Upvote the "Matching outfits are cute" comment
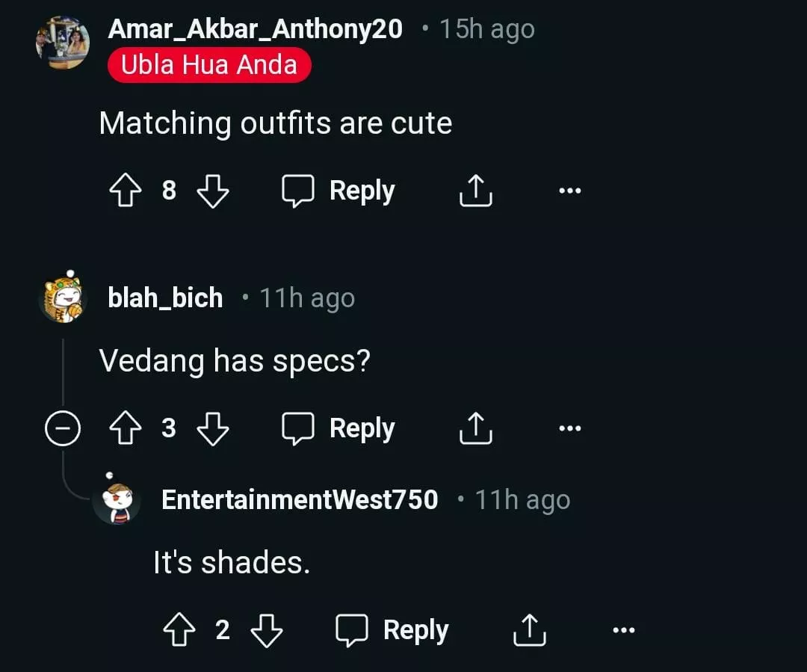This screenshot has width=807, height=672. coord(125,191)
